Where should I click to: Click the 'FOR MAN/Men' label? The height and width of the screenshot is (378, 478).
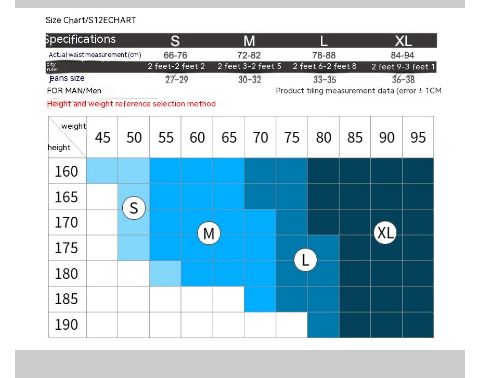(x=74, y=91)
